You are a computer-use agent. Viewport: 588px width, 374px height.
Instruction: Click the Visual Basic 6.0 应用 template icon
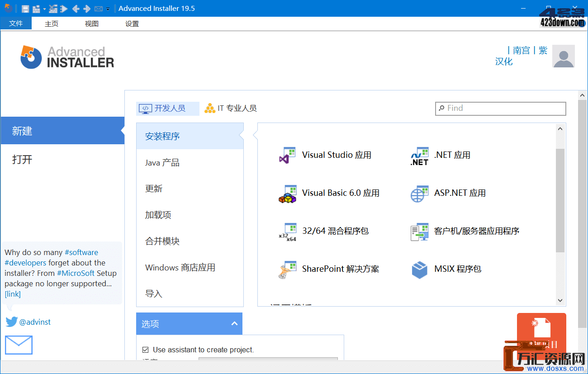287,194
